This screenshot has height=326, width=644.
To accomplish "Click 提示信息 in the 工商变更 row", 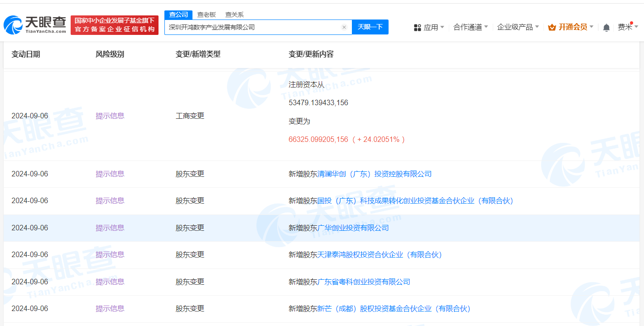I will pyautogui.click(x=110, y=116).
